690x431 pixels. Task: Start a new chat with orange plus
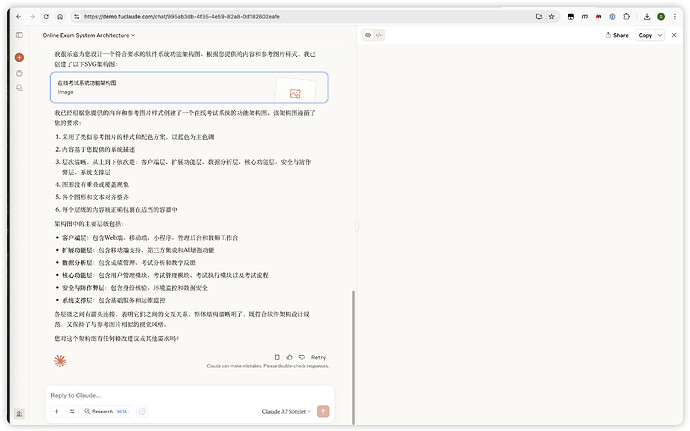pos(19,57)
